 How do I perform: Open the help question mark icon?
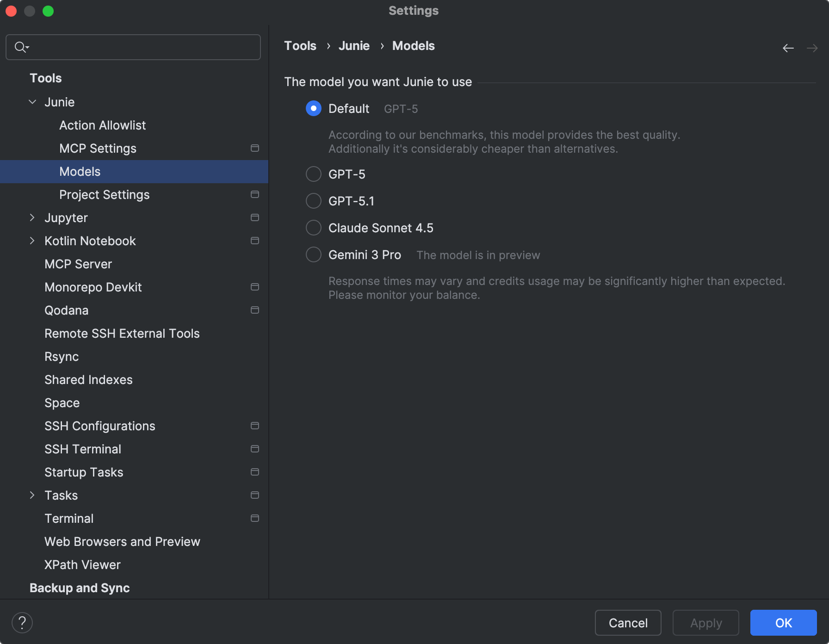22,623
